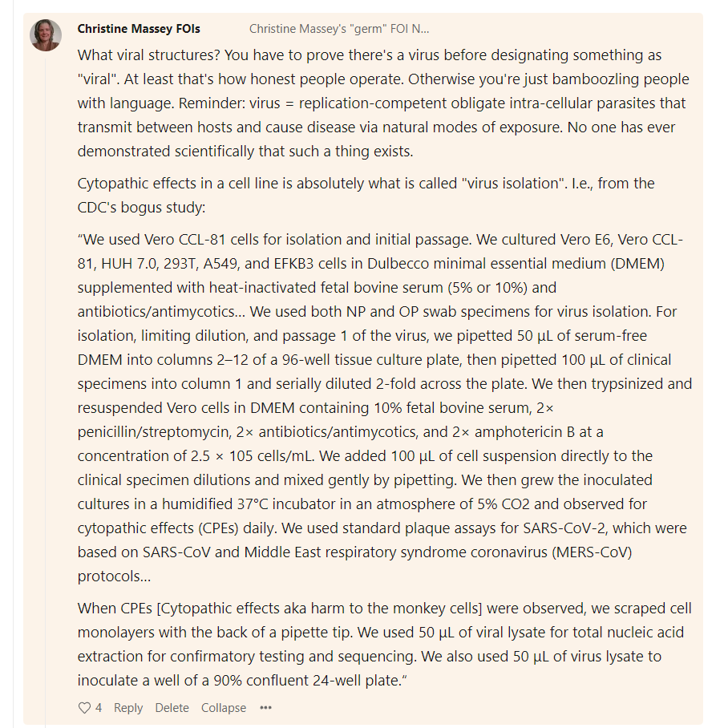
Task: Collapse this comment thread
Action: [x=224, y=708]
